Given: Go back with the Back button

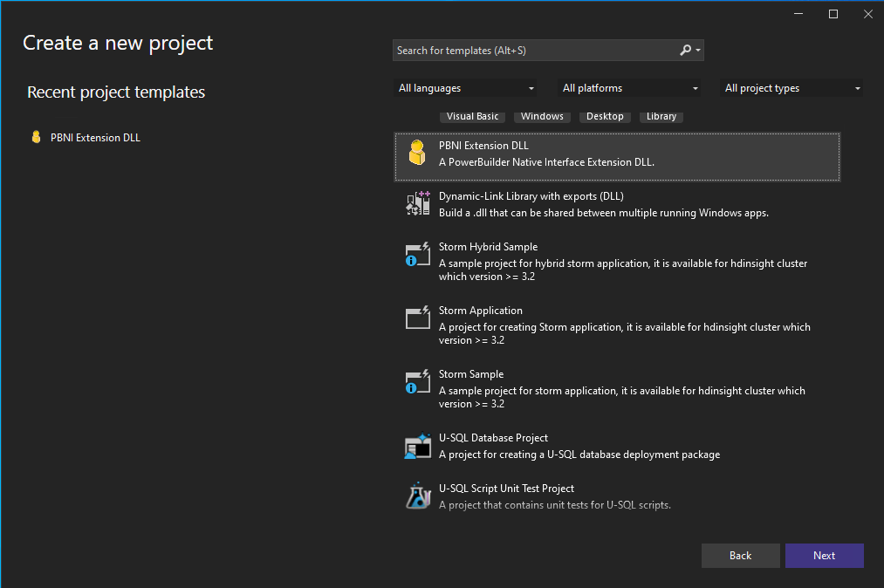Looking at the screenshot, I should (x=740, y=556).
